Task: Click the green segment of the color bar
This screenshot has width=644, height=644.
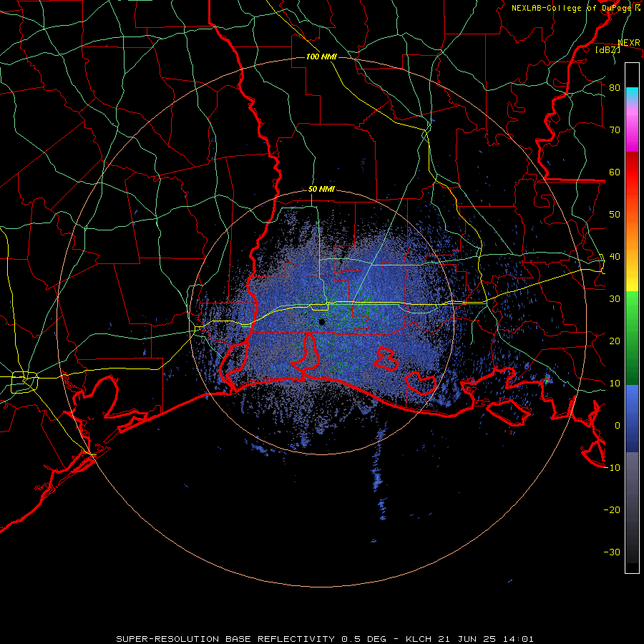Action: click(x=632, y=338)
